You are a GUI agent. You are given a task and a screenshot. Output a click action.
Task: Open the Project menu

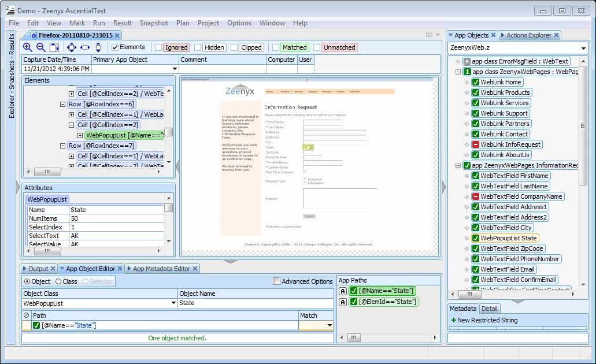coord(208,23)
